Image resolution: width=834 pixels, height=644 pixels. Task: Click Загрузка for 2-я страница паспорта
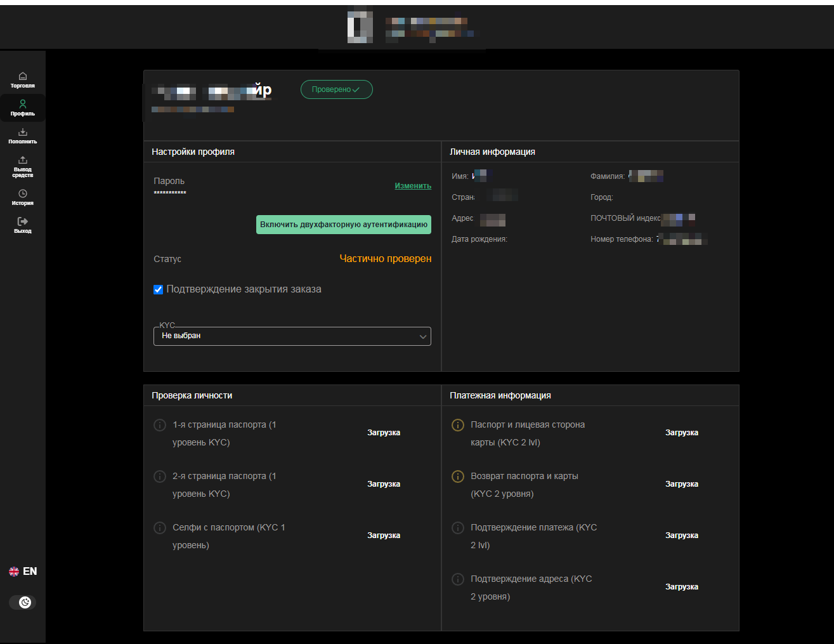(384, 484)
